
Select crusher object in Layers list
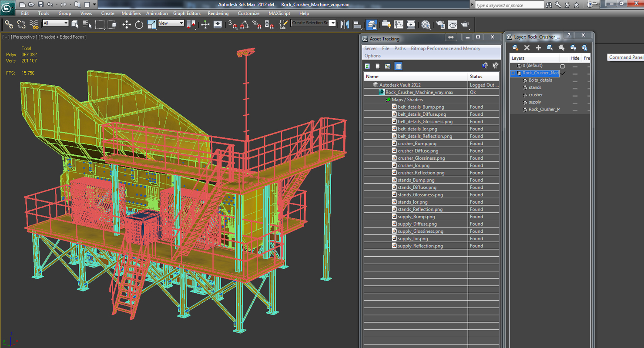tap(535, 95)
